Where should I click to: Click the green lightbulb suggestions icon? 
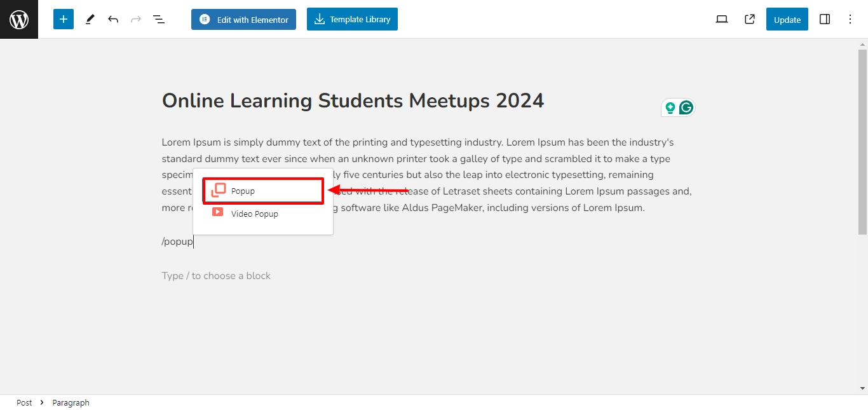[x=670, y=108]
